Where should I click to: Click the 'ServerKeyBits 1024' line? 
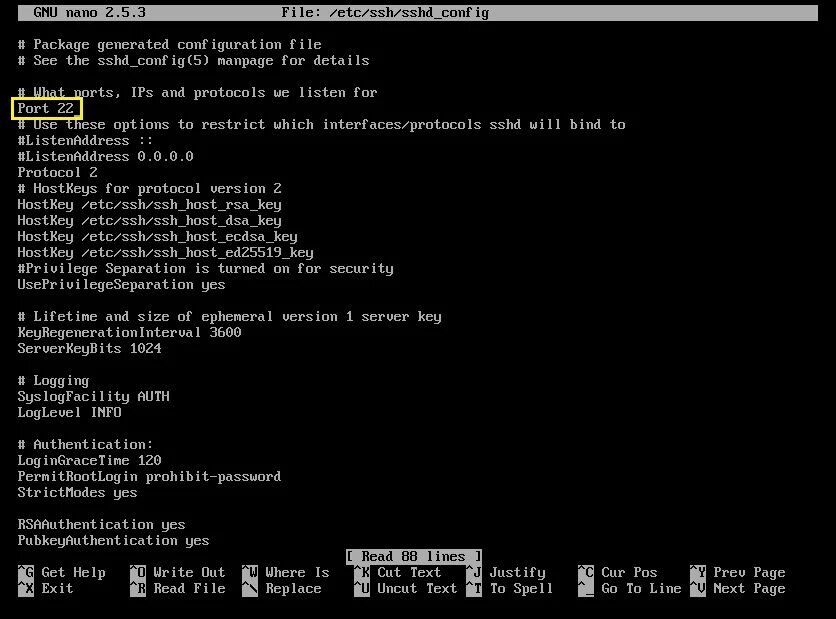click(90, 349)
